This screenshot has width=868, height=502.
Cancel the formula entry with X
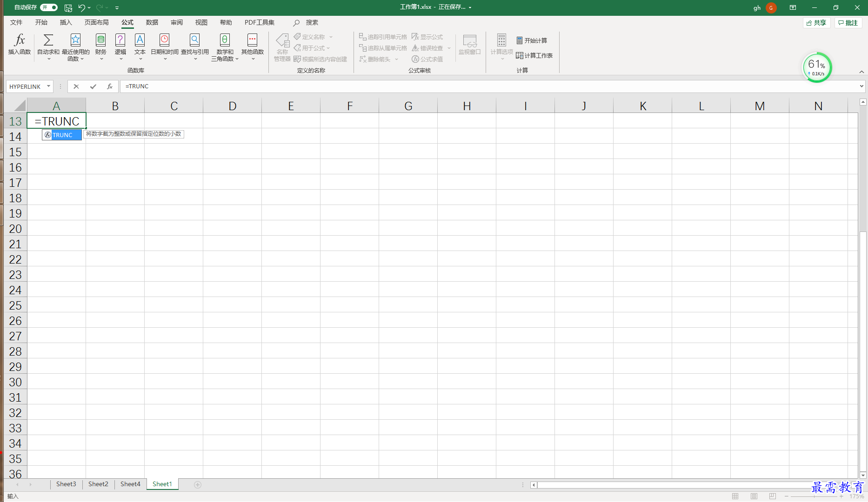(76, 86)
